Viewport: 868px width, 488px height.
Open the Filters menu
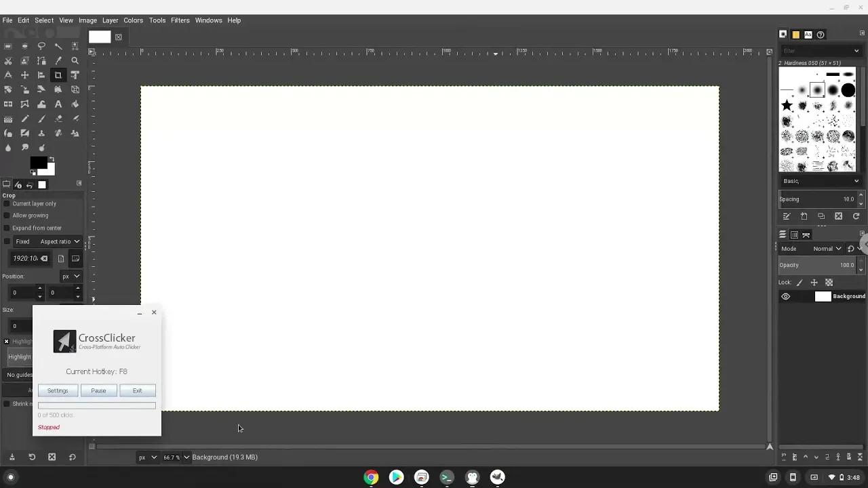click(180, 20)
